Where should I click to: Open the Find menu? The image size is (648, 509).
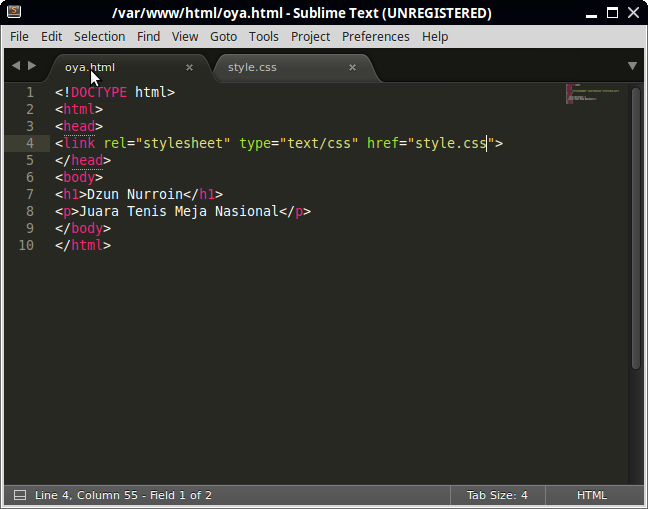pyautogui.click(x=148, y=37)
